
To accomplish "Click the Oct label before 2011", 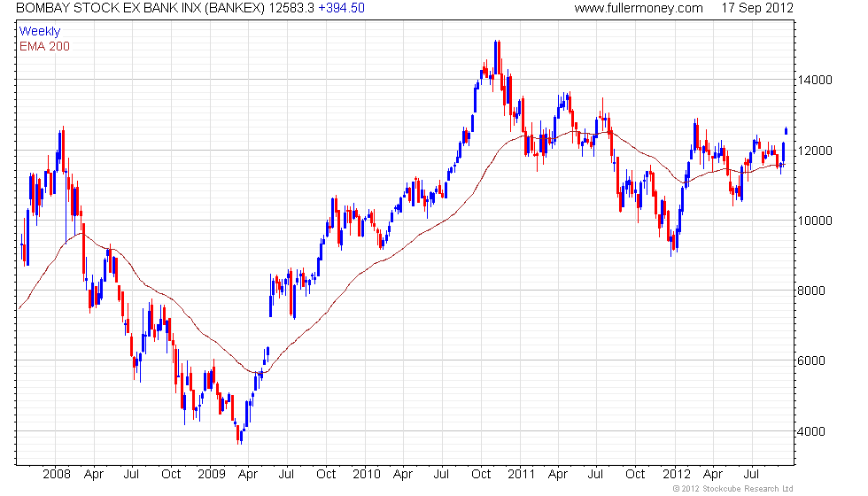I will click(481, 475).
